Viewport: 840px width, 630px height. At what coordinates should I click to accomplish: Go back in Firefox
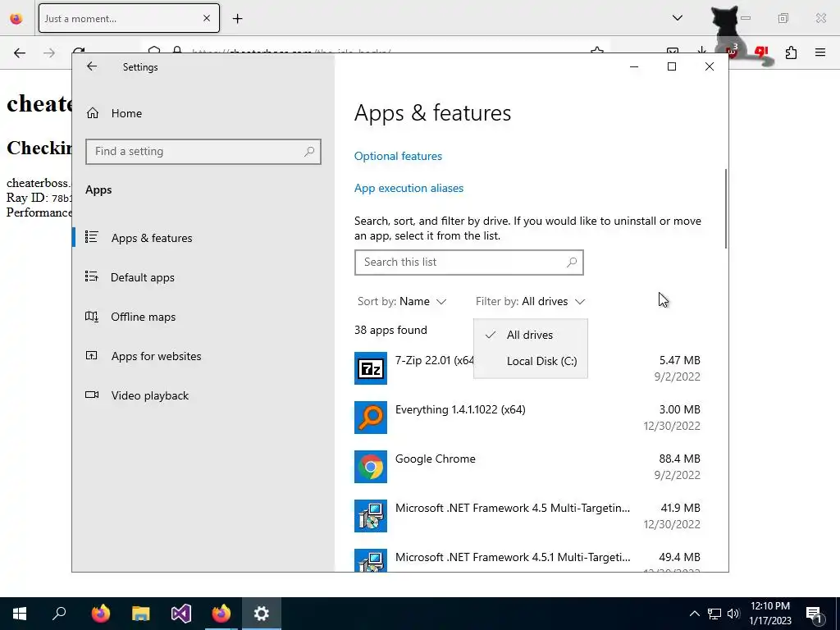(x=20, y=52)
